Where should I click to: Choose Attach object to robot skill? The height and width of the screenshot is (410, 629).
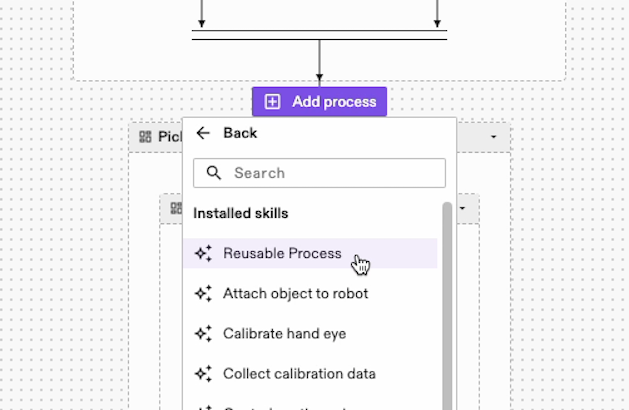click(x=295, y=294)
